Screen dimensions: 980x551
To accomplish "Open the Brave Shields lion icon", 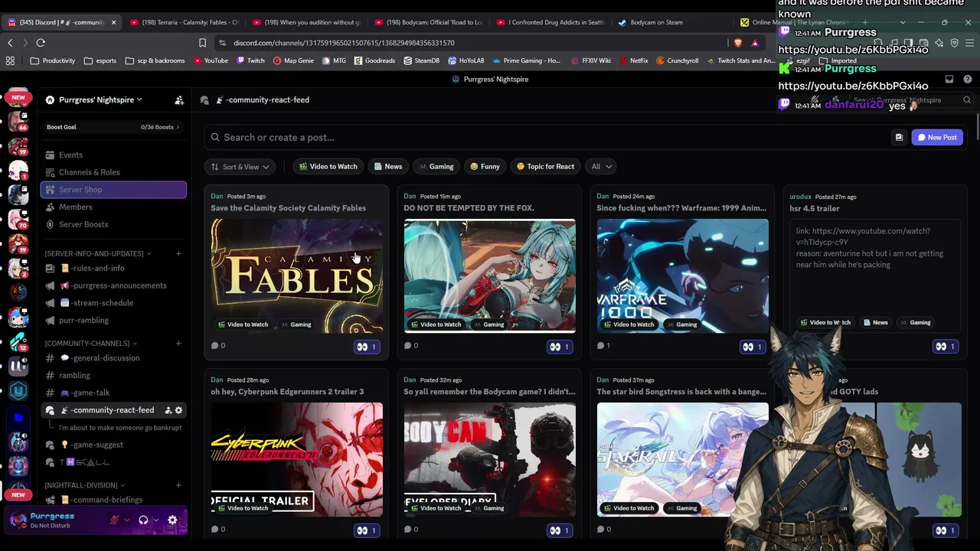I will [738, 43].
